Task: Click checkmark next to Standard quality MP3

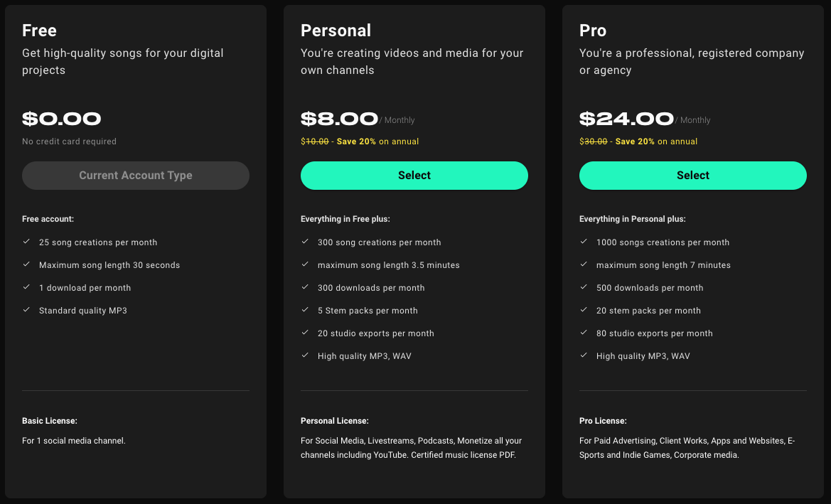Action: coord(26,311)
